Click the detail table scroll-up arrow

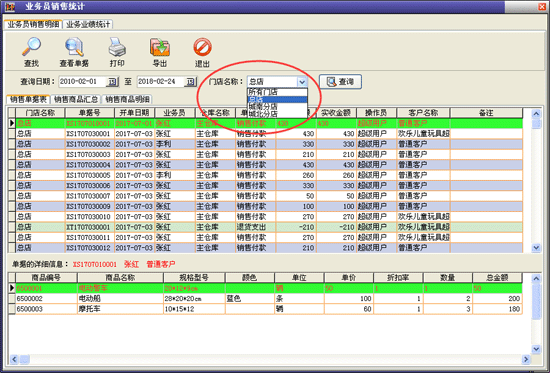[536, 279]
